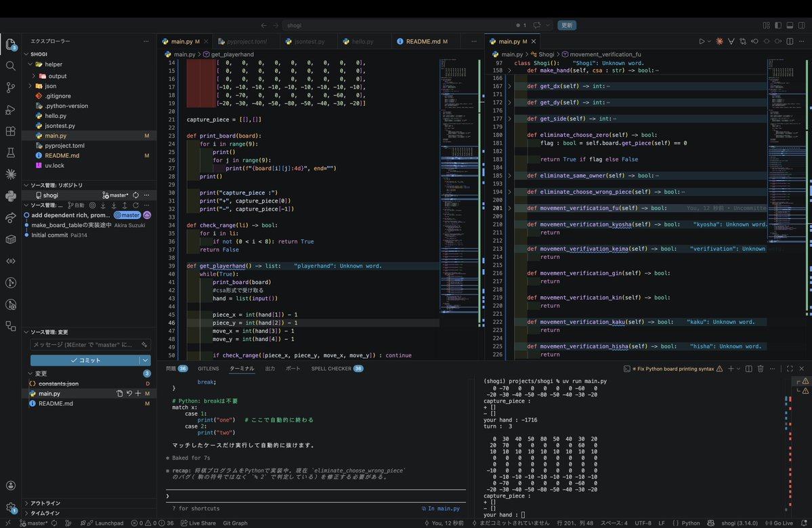Click the Customize Layout icon in title bar
Screen dimensions: 812x528
point(767,25)
